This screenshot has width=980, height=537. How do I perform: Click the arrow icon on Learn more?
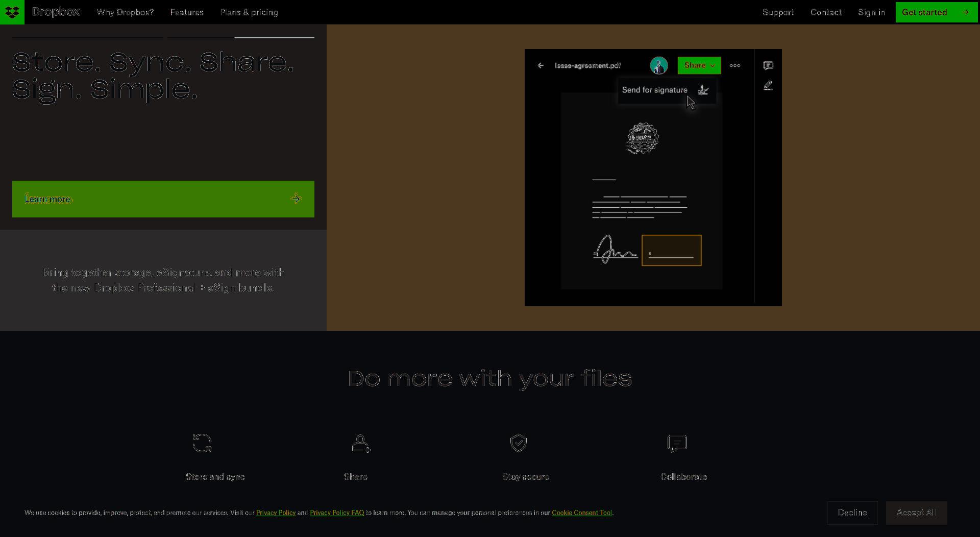coord(296,199)
